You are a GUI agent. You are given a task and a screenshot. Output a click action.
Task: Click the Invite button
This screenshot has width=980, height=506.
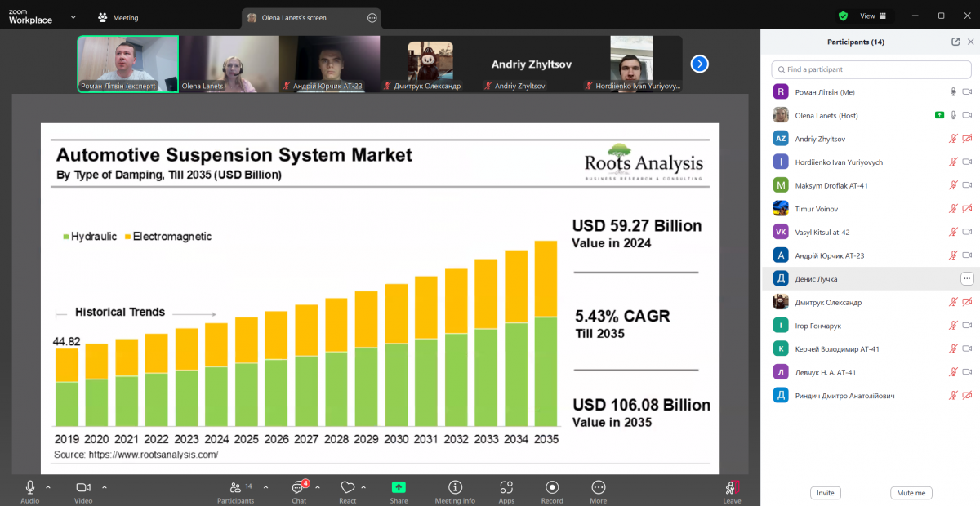[x=825, y=493]
